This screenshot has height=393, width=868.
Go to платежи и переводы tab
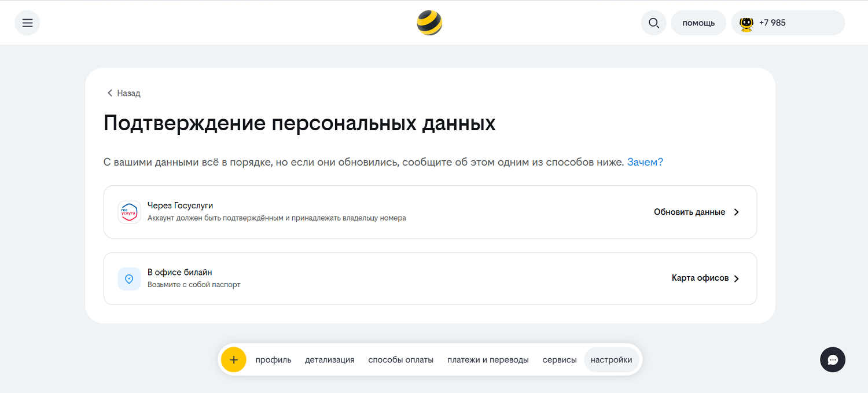pos(488,360)
